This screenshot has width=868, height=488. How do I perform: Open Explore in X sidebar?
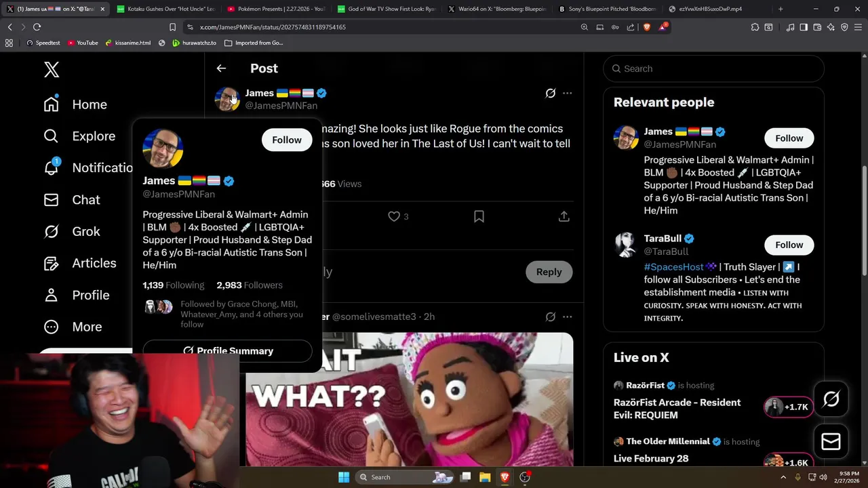pos(79,136)
